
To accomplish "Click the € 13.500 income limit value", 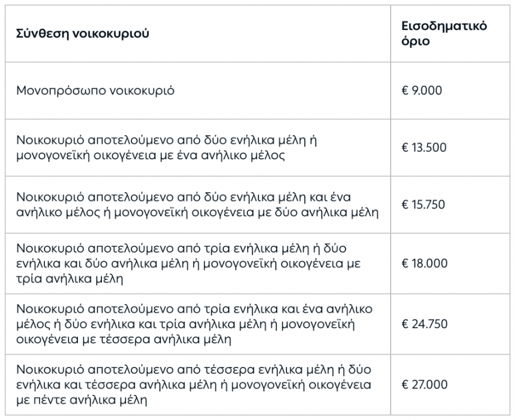I will coord(424,148).
